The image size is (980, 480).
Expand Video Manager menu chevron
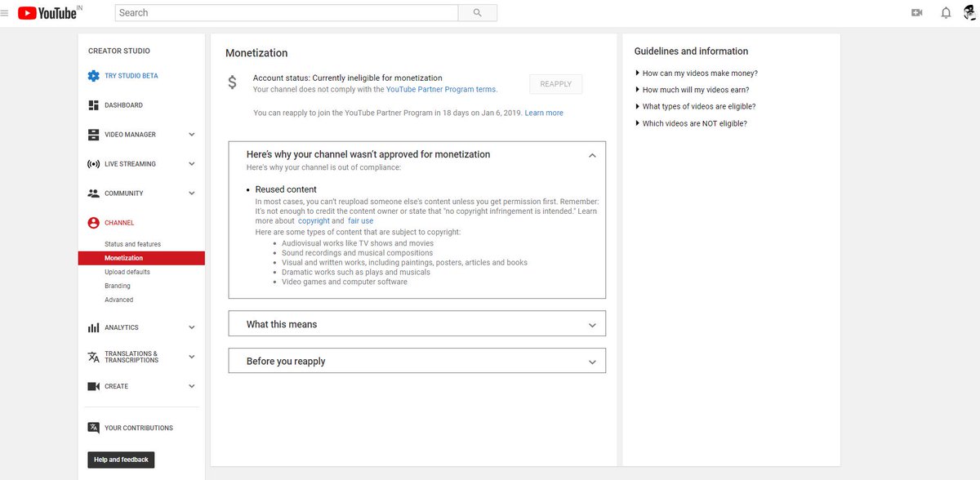point(192,135)
